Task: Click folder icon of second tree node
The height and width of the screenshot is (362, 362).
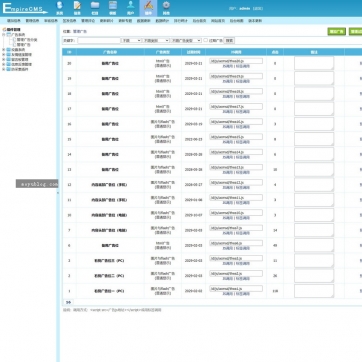Action: coord(9,50)
